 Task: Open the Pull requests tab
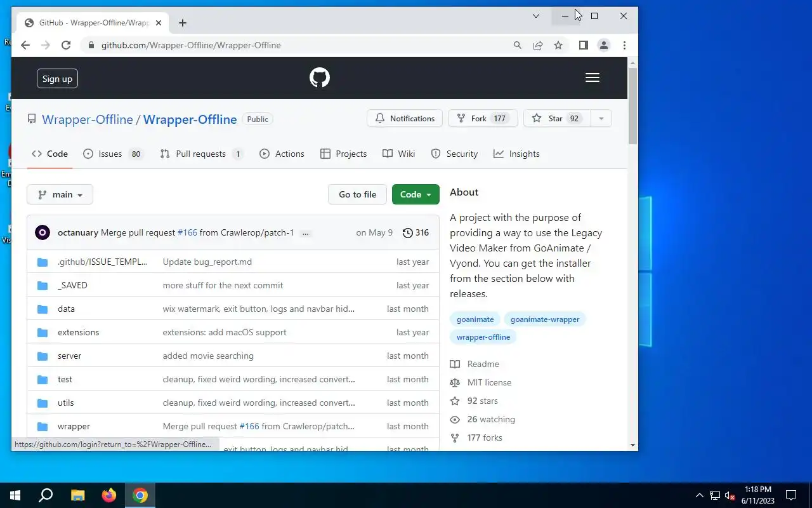(x=202, y=154)
